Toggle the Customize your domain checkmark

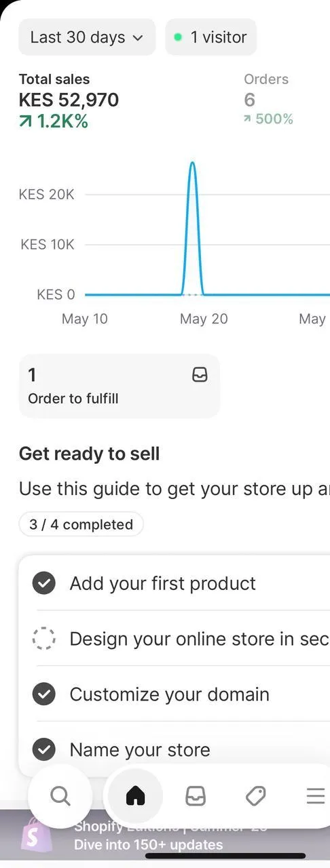[x=44, y=694]
